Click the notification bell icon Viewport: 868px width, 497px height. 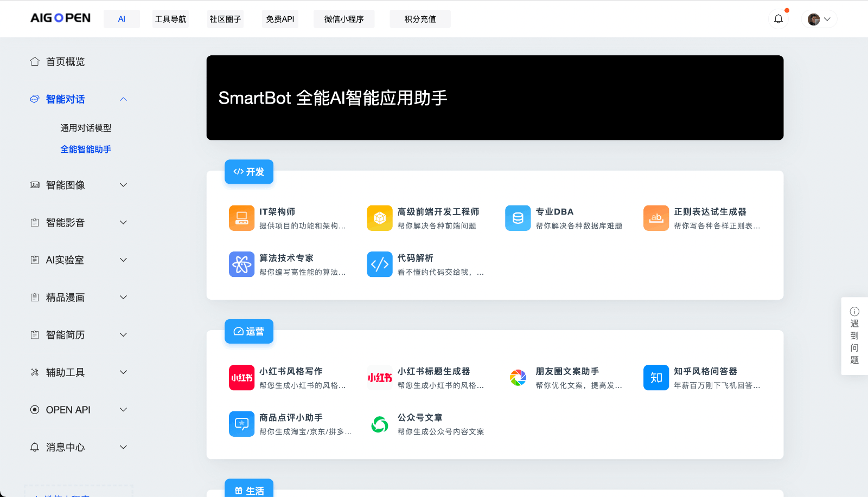click(x=779, y=18)
